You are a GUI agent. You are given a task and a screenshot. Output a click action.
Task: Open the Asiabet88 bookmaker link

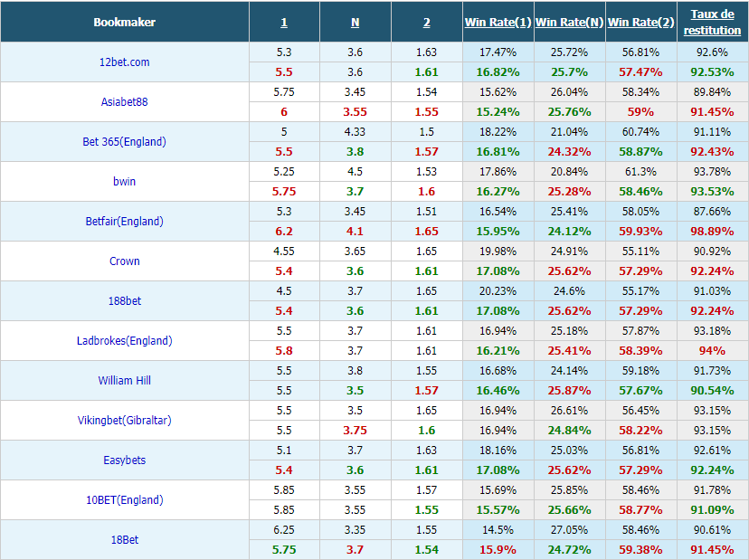(x=124, y=101)
